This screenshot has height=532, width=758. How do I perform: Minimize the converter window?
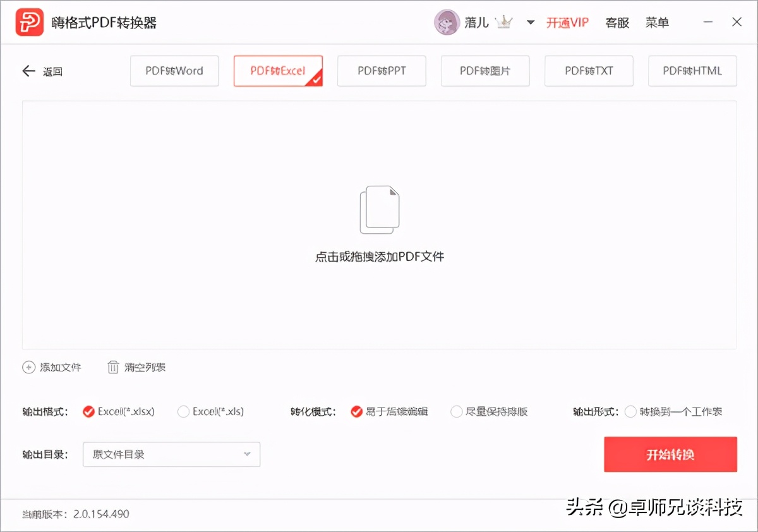[x=709, y=22]
